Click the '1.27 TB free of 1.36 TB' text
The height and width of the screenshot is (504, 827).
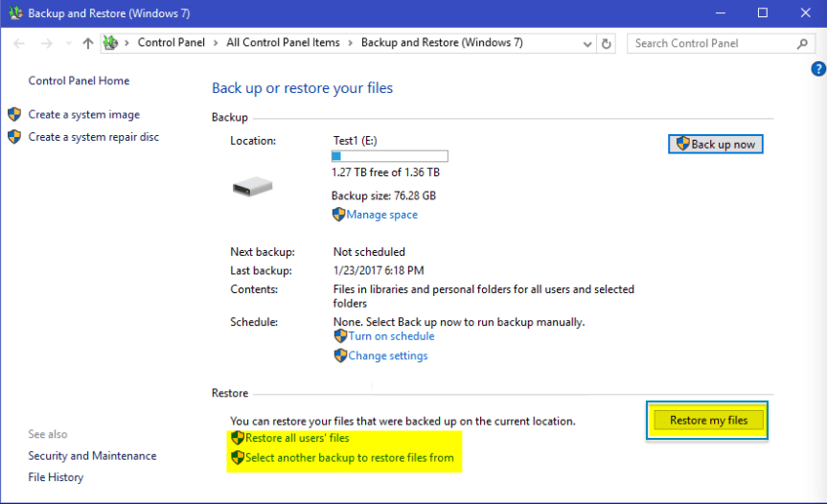tap(385, 172)
